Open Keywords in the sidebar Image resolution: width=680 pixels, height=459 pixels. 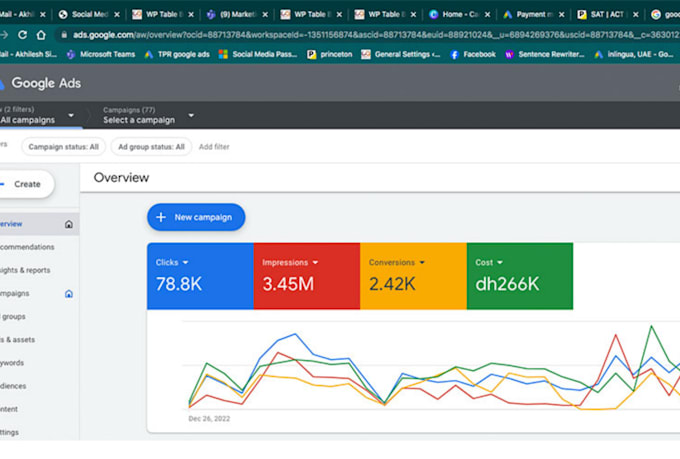12,363
